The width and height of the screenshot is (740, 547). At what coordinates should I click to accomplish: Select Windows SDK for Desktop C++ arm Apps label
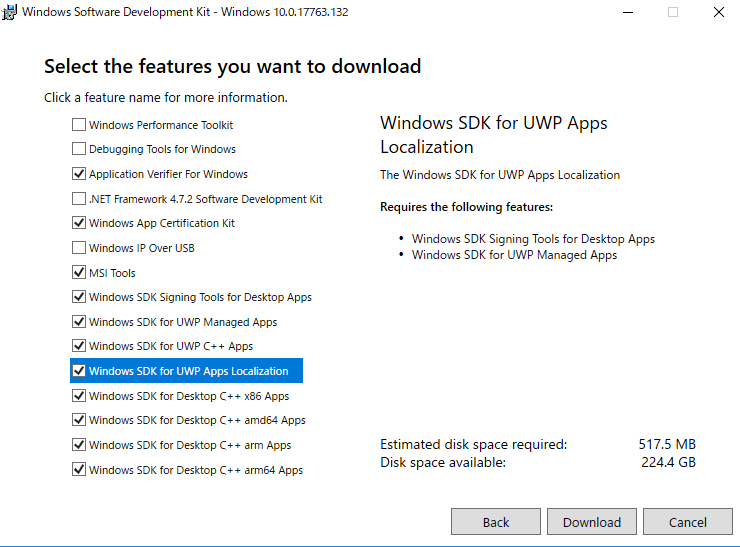[x=190, y=445]
